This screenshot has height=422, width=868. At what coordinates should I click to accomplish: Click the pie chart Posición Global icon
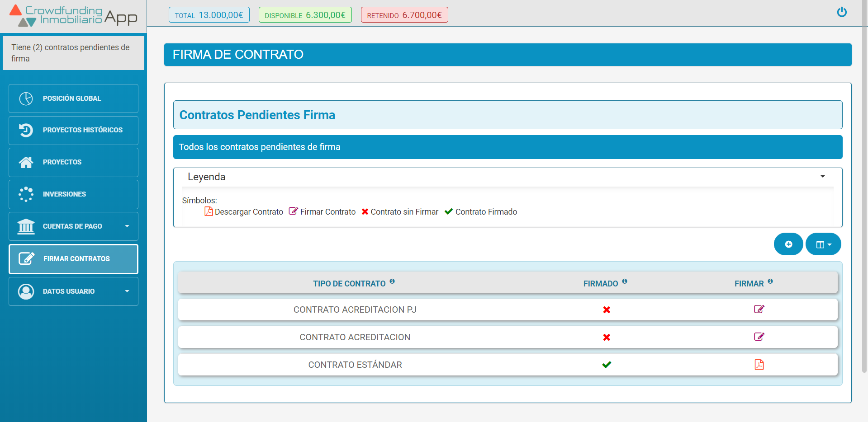click(x=26, y=98)
